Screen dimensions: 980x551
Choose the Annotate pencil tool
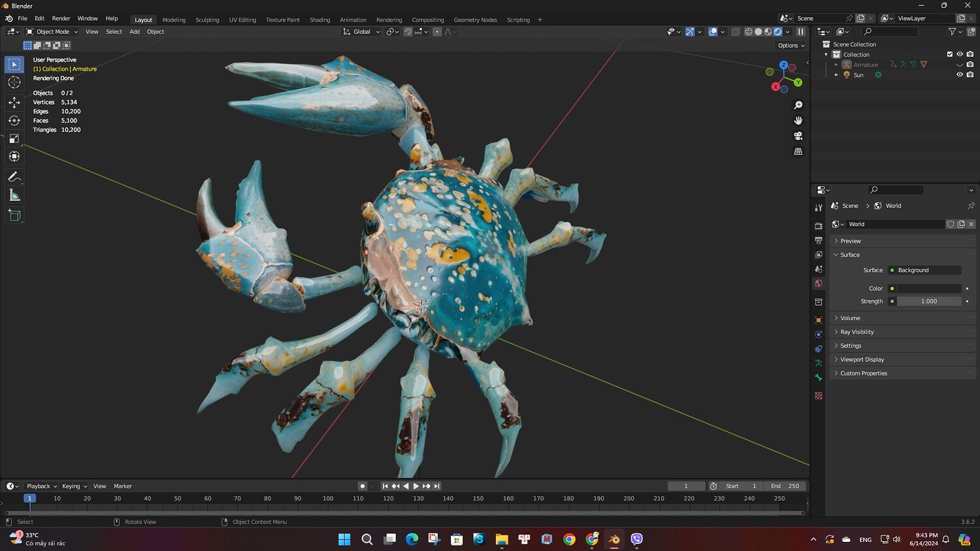coord(14,177)
